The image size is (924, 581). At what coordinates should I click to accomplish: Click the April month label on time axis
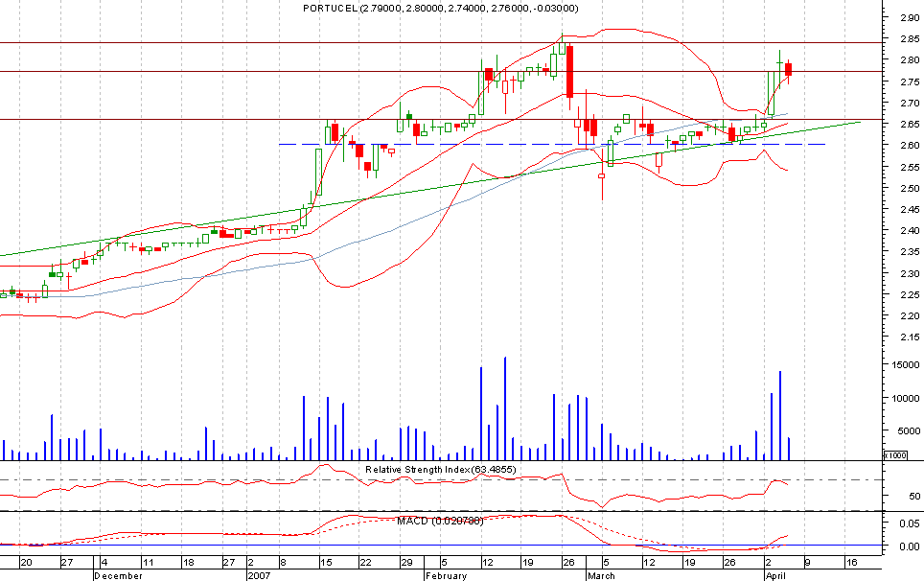776,575
